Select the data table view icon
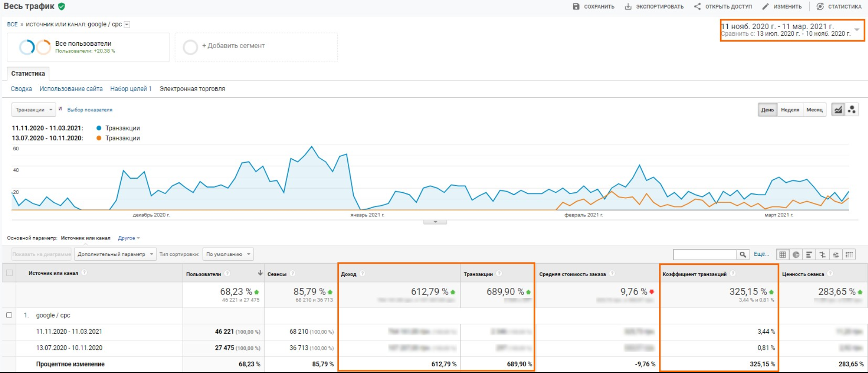 click(x=783, y=254)
